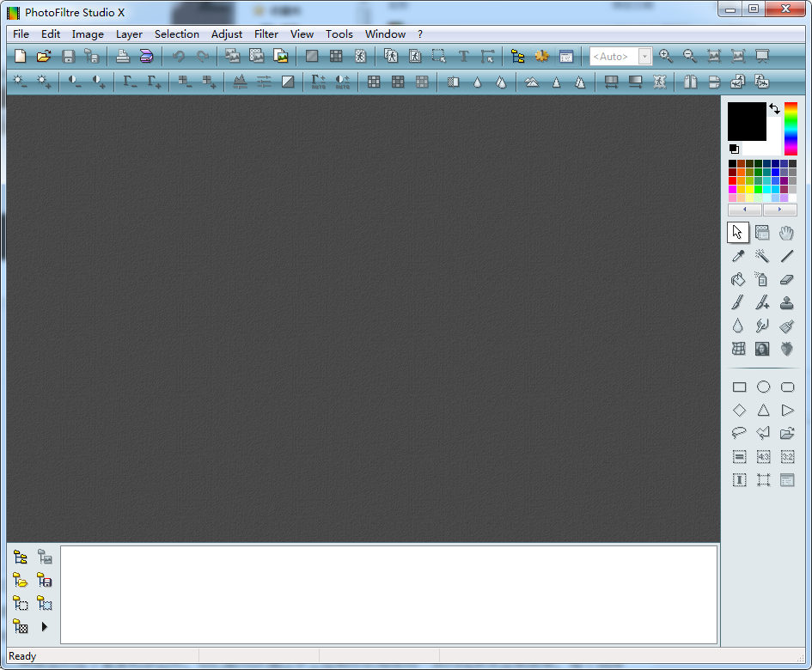
Task: Open the Auto zoom level dropdown
Action: pyautogui.click(x=644, y=57)
